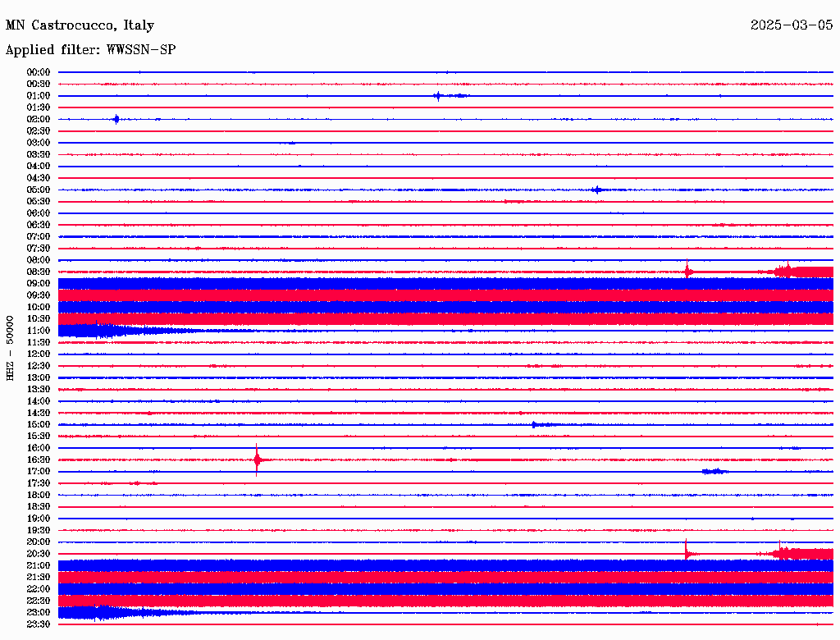Click the date 2025-03-05
This screenshot has height=640, width=840.
click(792, 25)
